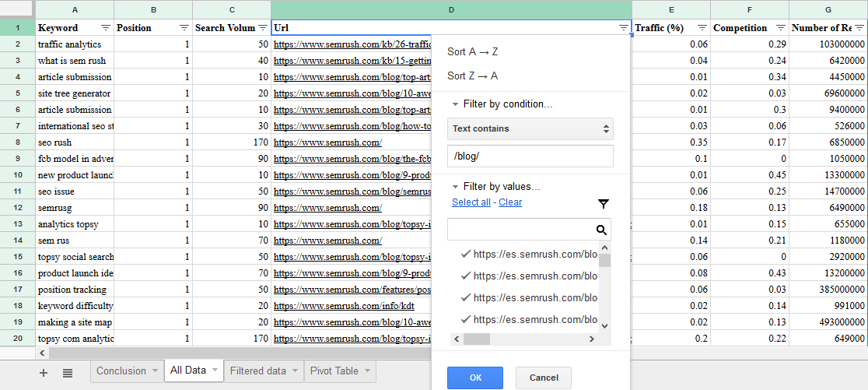Open the semrush.com/info/kdt URL link
Image resolution: width=868 pixels, height=390 pixels.
tap(344, 305)
